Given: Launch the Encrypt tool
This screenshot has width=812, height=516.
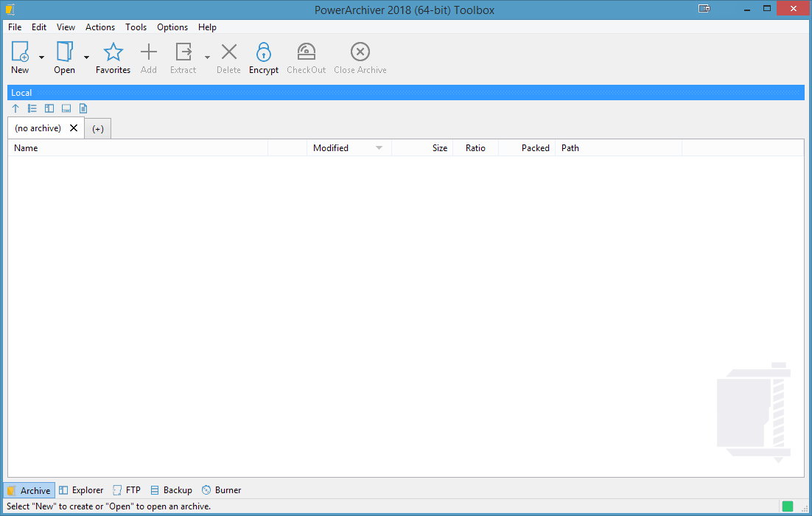Looking at the screenshot, I should tap(264, 57).
